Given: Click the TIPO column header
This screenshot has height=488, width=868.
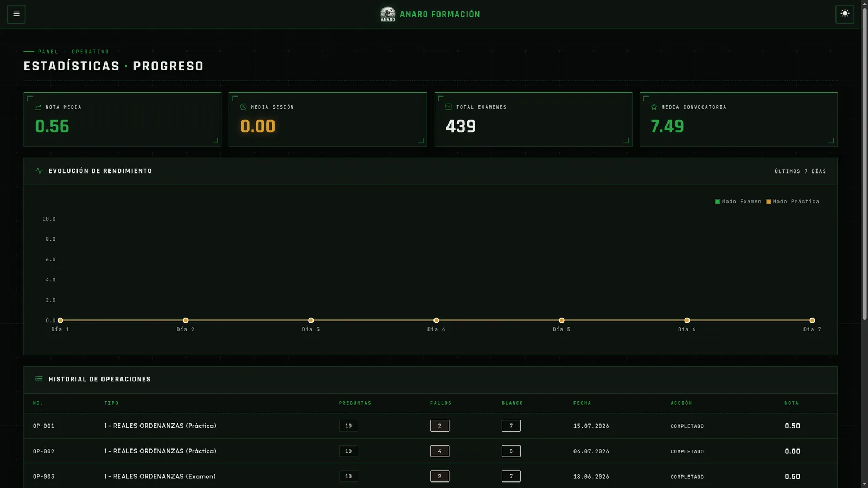Looking at the screenshot, I should click(111, 403).
